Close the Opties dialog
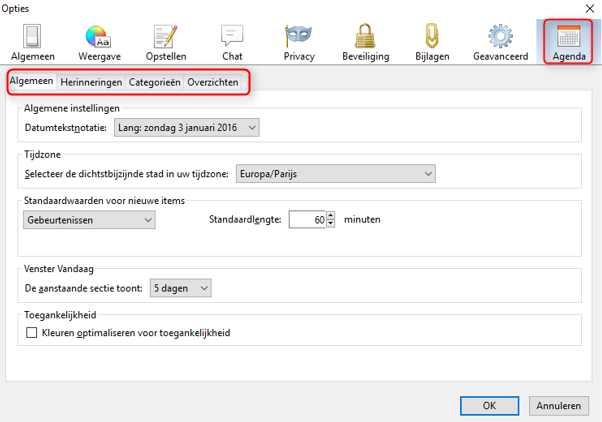 (x=590, y=8)
